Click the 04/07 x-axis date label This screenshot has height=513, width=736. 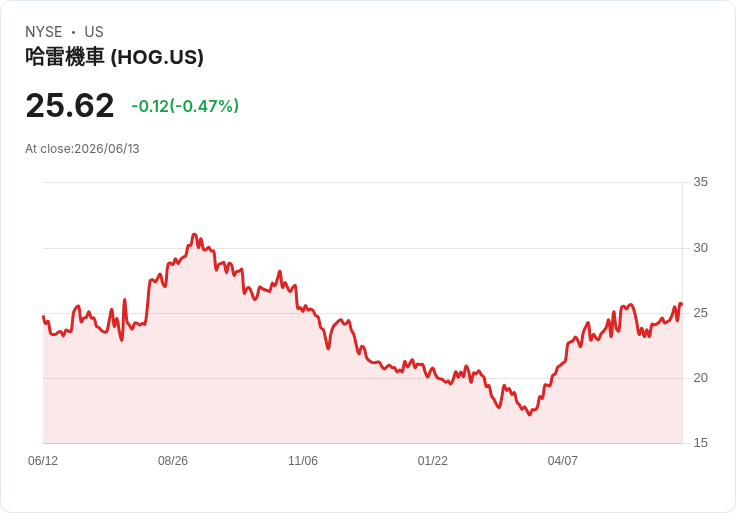pos(562,461)
